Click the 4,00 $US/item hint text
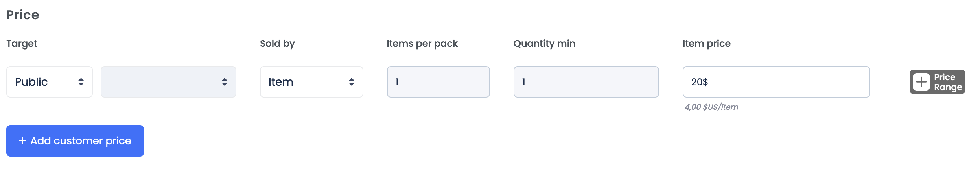980x170 pixels. coord(711,107)
